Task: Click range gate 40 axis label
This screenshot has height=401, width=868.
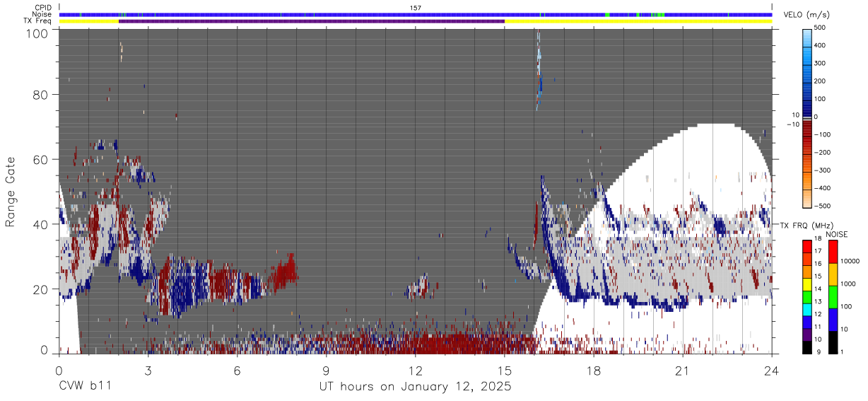Action: point(41,224)
